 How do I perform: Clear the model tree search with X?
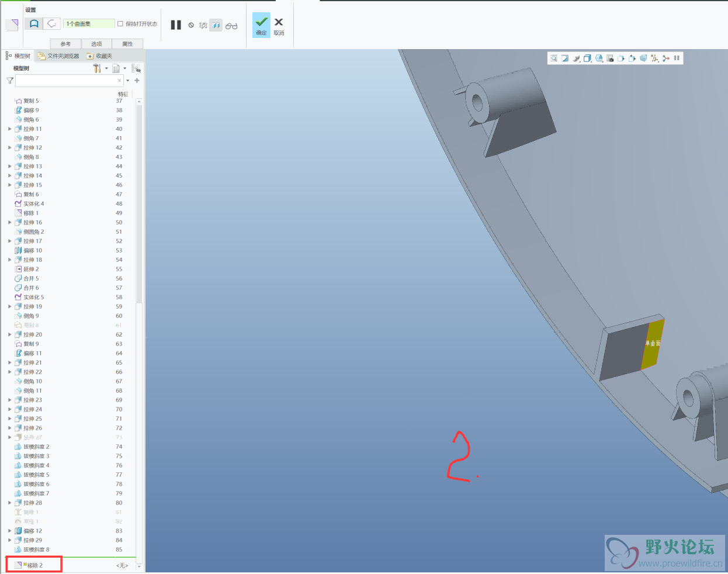click(x=120, y=81)
